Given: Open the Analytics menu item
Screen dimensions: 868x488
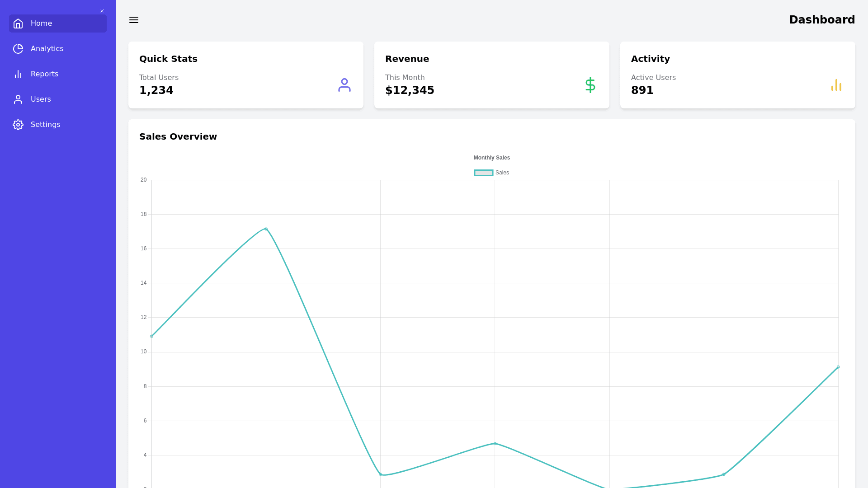Looking at the screenshot, I should [47, 49].
